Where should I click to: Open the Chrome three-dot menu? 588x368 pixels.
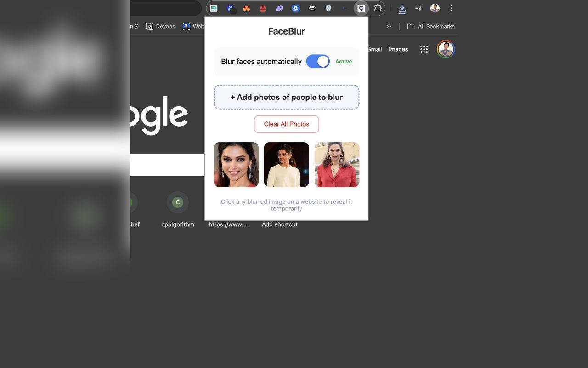pos(451,8)
